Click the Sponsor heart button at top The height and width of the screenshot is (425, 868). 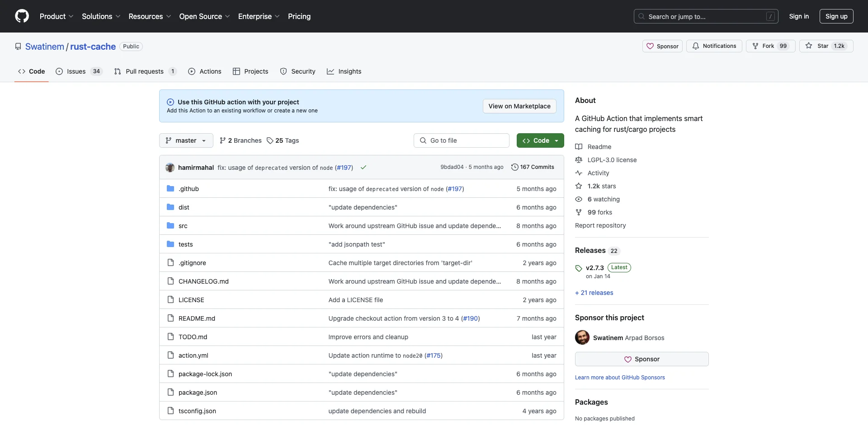pyautogui.click(x=662, y=46)
